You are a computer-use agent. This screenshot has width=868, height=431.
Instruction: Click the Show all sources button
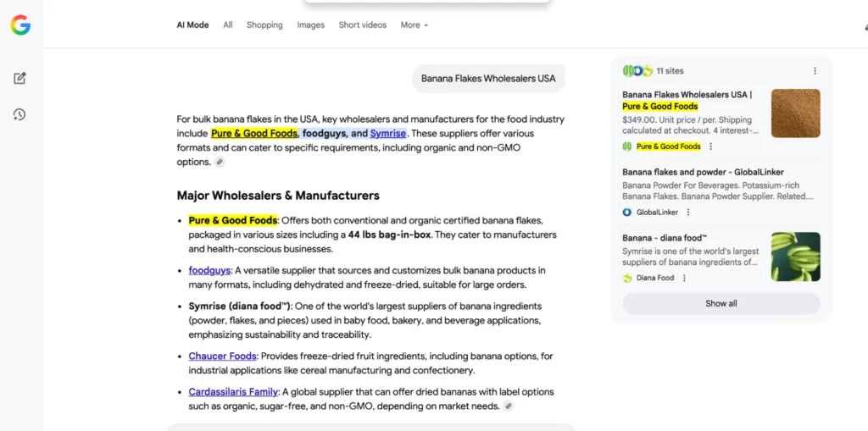721,304
